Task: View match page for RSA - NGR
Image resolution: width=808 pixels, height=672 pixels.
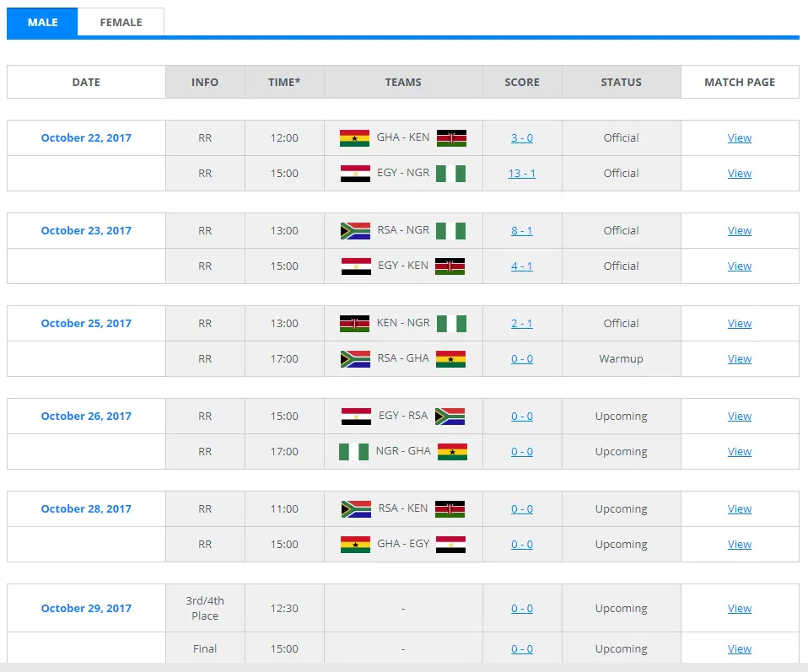Action: (x=740, y=231)
